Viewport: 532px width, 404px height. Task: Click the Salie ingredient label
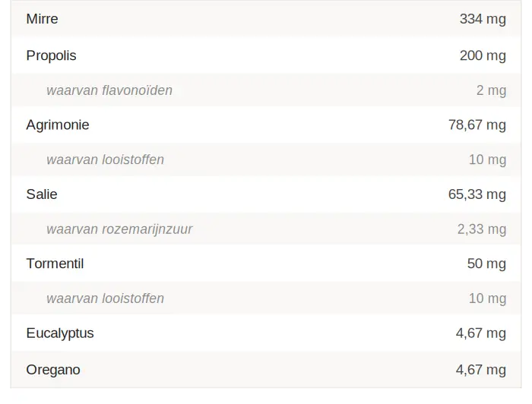coord(42,194)
